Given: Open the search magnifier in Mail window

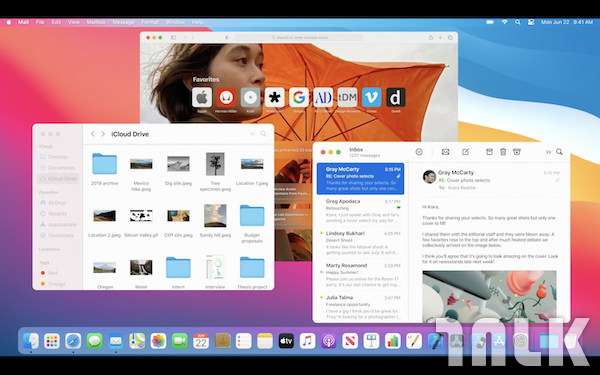Looking at the screenshot, I should tap(559, 152).
